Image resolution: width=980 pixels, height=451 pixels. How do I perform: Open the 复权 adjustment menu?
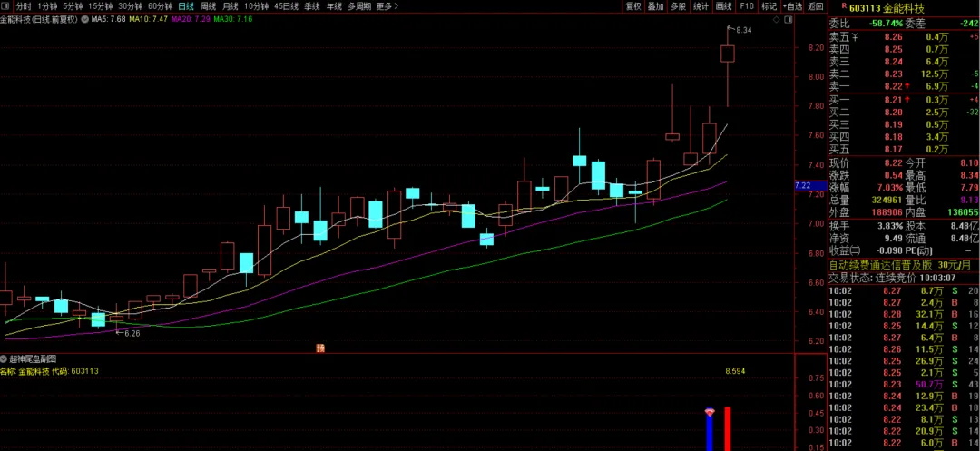(x=633, y=6)
